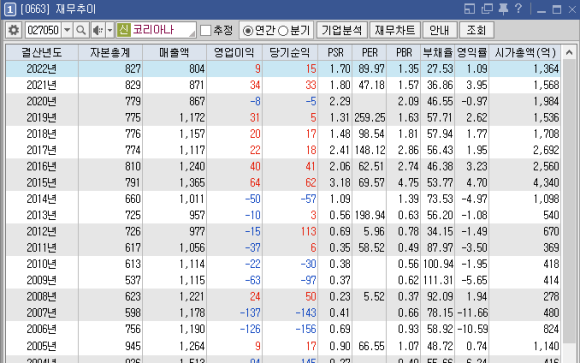Select the 2005년 row
Viewport: 580px width, 363px height.
[x=283, y=346]
